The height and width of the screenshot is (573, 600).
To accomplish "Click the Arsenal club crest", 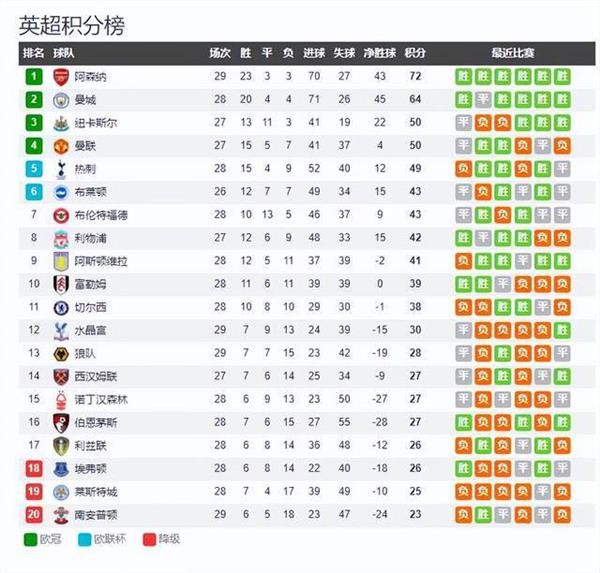I will pyautogui.click(x=61, y=77).
